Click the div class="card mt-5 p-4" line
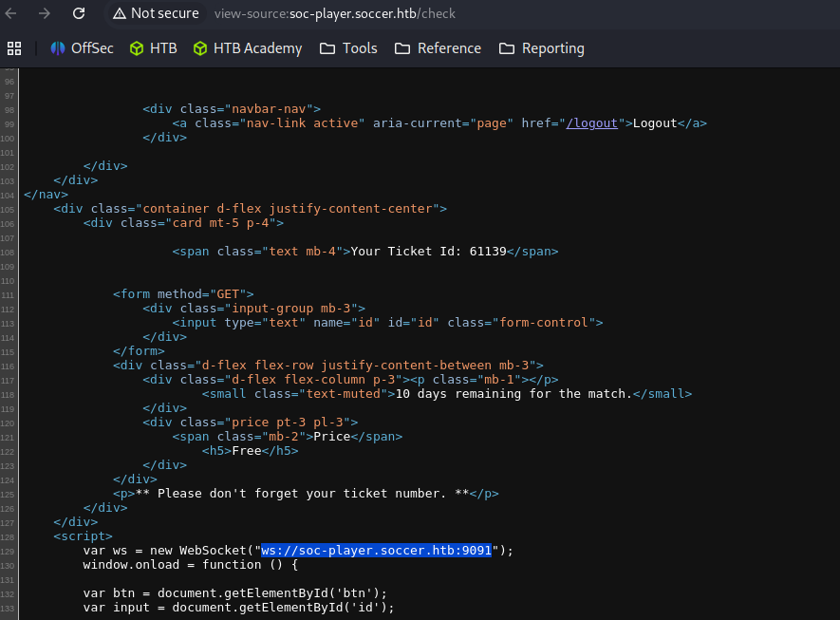This screenshot has height=620, width=840. click(183, 223)
